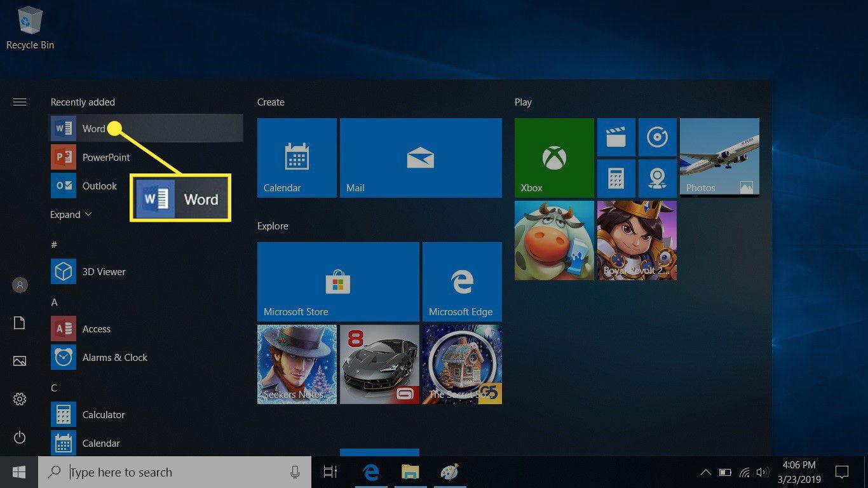Select the Create group heading

click(x=271, y=102)
